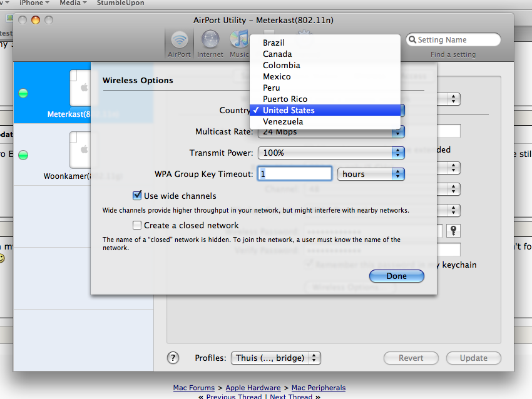Open the Internet toolbar section
This screenshot has height=399, width=532.
210,44
